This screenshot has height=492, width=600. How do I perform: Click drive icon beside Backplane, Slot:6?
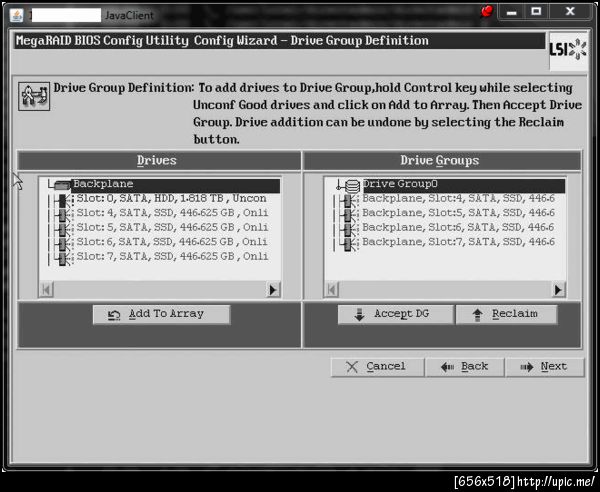(349, 230)
